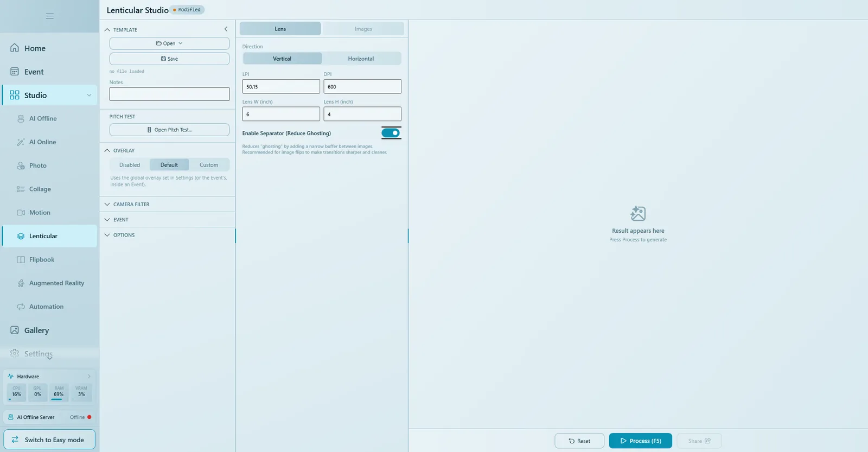Image resolution: width=868 pixels, height=452 pixels.
Task: Set direction to Horizontal
Action: (x=361, y=59)
